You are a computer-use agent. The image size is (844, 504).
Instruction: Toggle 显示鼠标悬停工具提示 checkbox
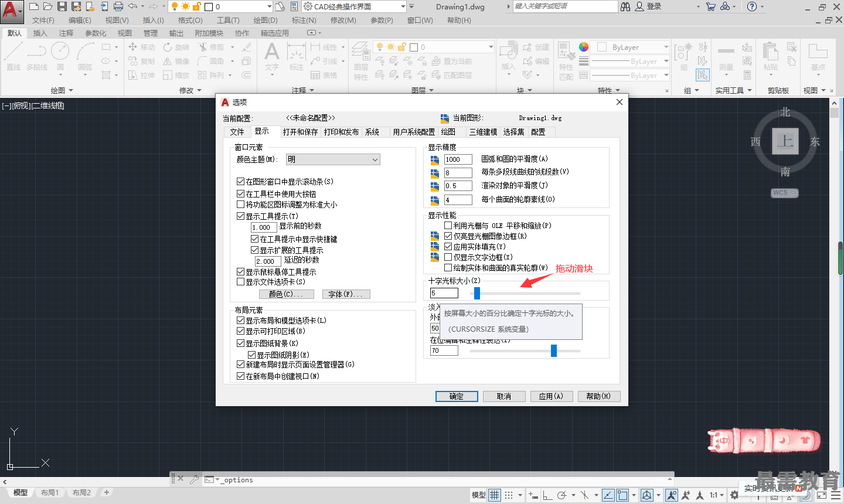[240, 272]
